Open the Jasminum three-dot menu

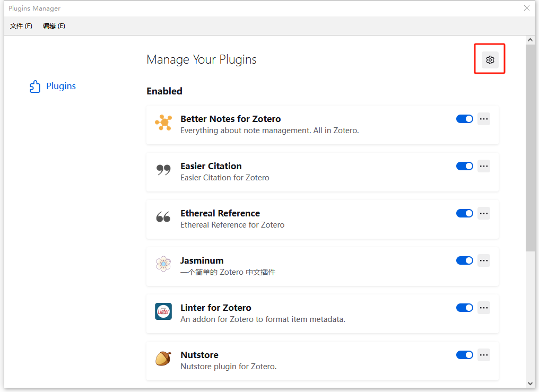[x=484, y=260]
